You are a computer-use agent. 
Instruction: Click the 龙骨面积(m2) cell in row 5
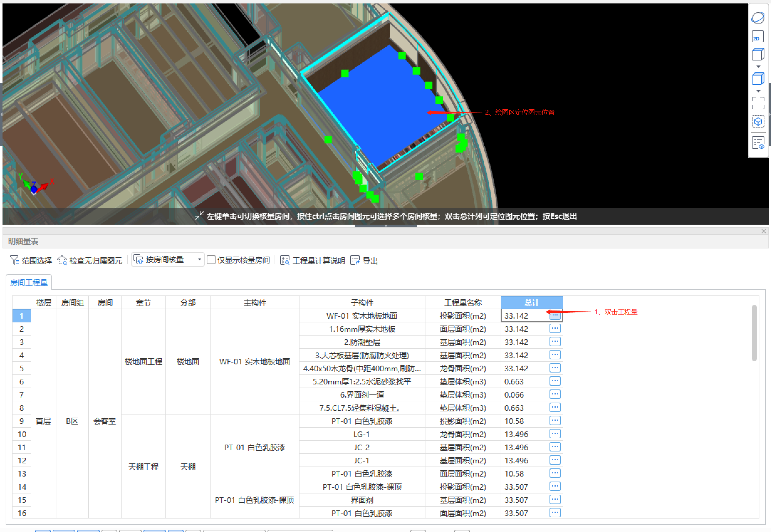pyautogui.click(x=463, y=368)
